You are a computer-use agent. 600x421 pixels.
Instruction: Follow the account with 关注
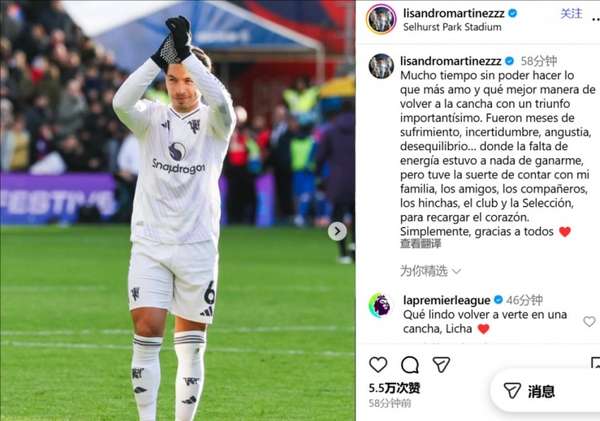point(571,13)
